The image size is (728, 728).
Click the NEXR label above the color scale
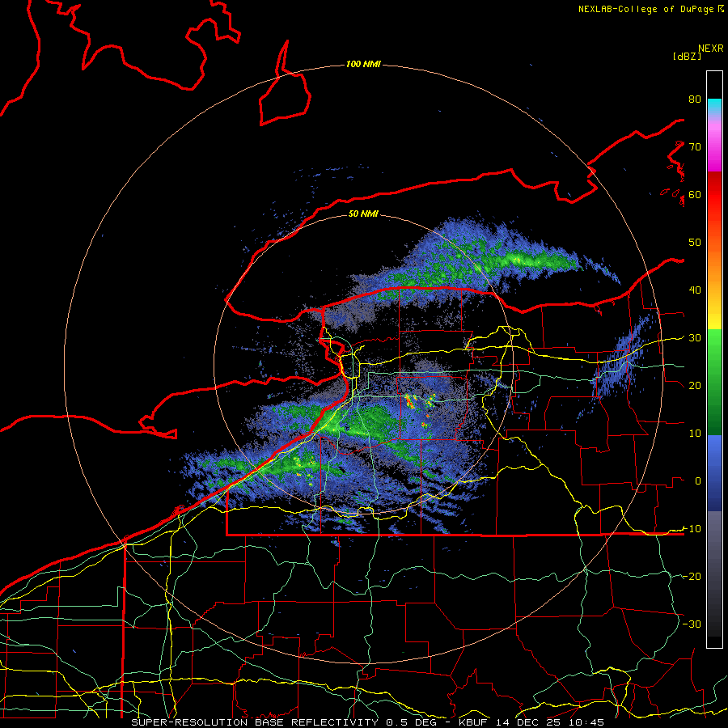tap(711, 49)
